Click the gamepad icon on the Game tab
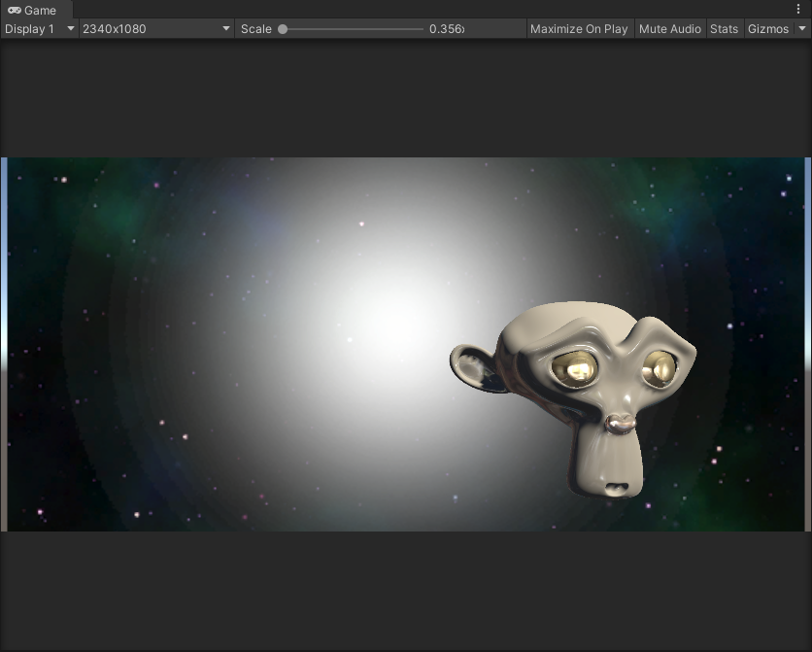The width and height of the screenshot is (812, 652). coord(15,10)
